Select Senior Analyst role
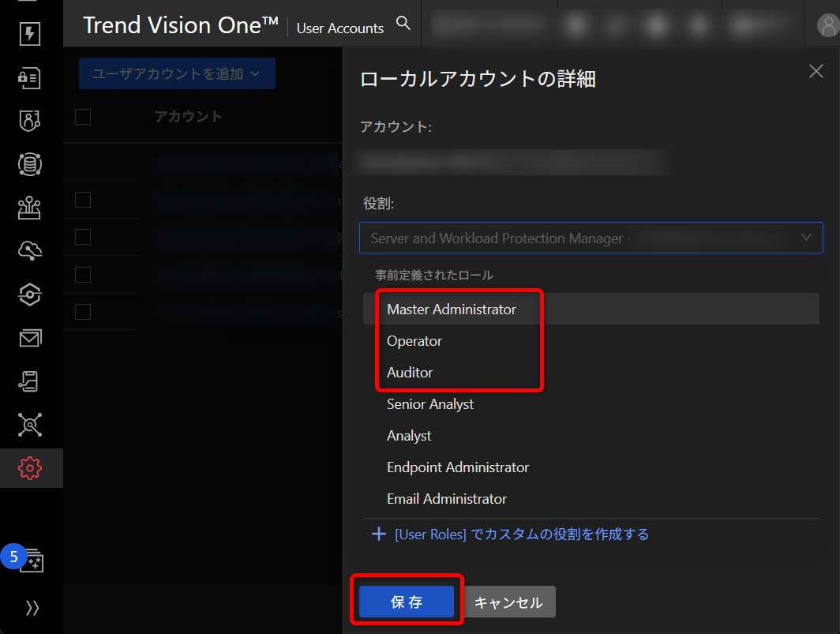 [591, 404]
